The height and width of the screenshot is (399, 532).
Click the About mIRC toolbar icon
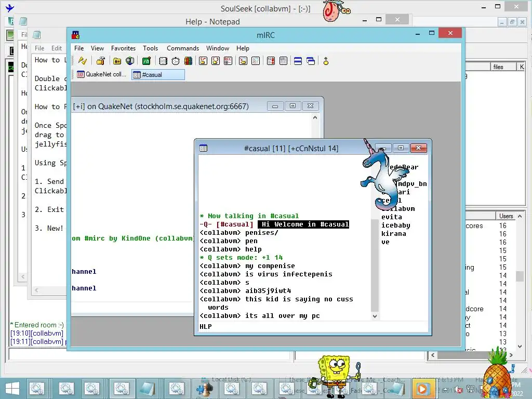click(326, 61)
